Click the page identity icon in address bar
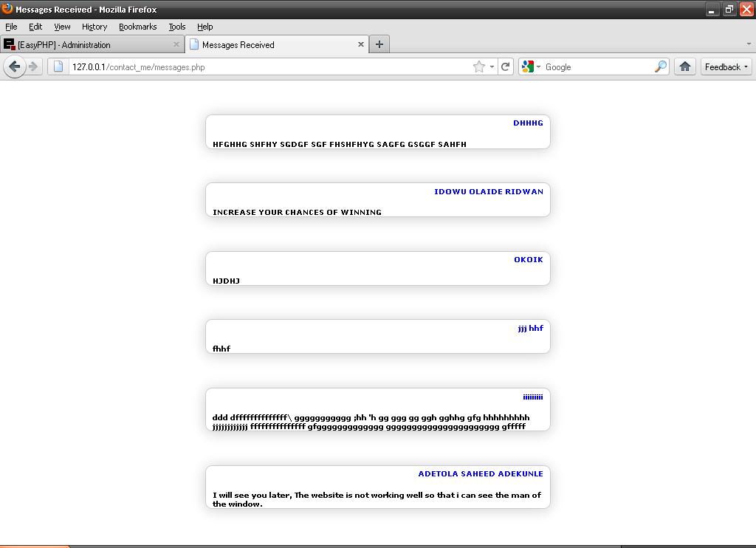This screenshot has height=548, width=756. (x=58, y=66)
